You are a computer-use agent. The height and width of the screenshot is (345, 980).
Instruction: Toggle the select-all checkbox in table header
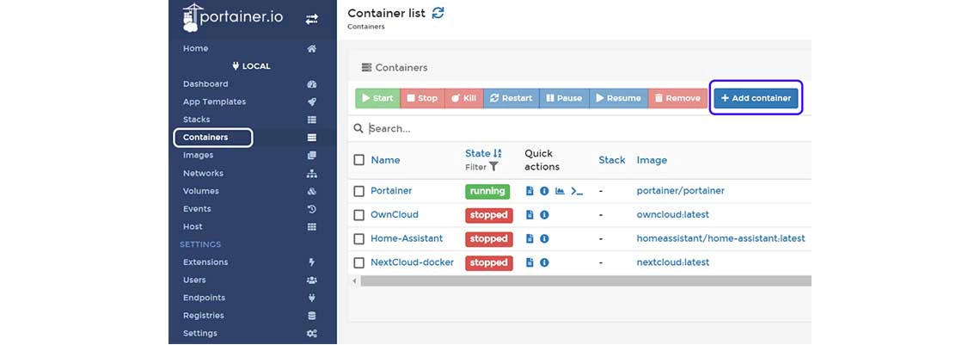point(358,160)
